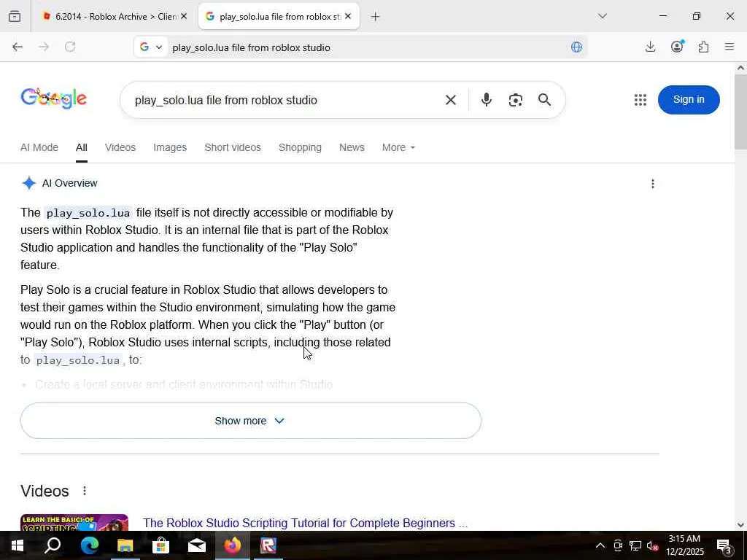Viewport: 747px width, 560px height.
Task: Open Roblox Studio Scripting Tutorial video thumbnail
Action: (x=74, y=522)
